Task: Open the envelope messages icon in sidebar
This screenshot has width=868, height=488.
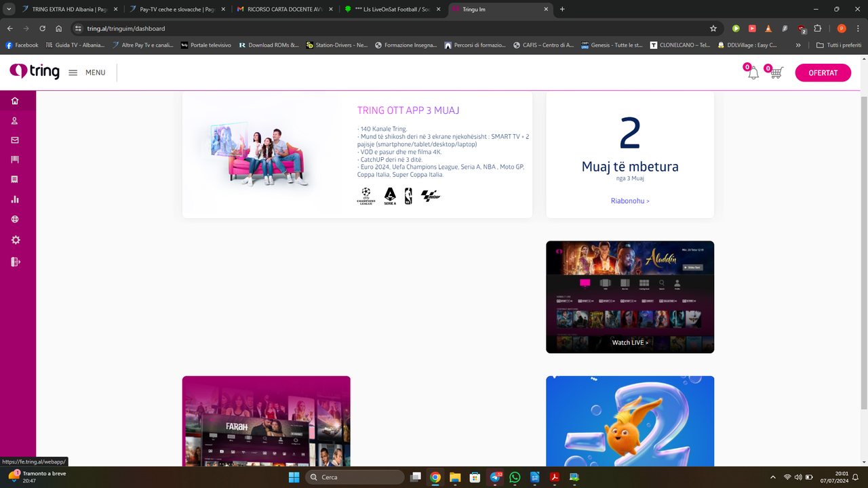Action: point(15,140)
